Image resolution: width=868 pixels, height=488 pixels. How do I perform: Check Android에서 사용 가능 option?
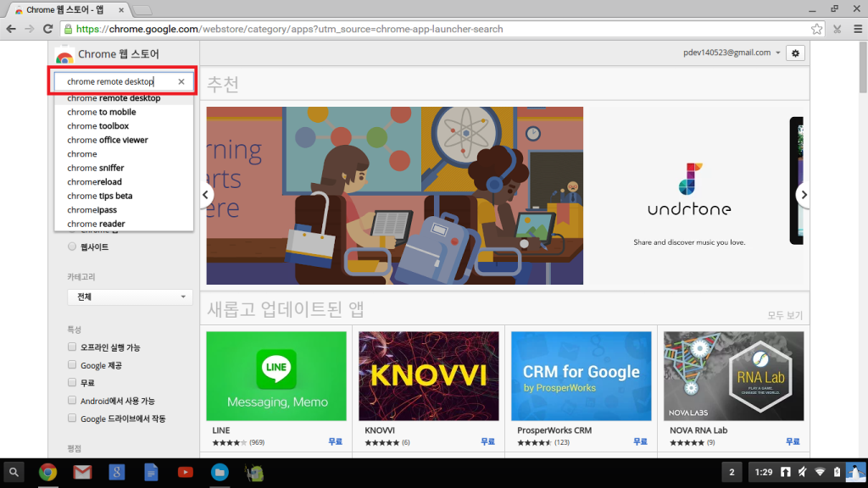coord(72,400)
